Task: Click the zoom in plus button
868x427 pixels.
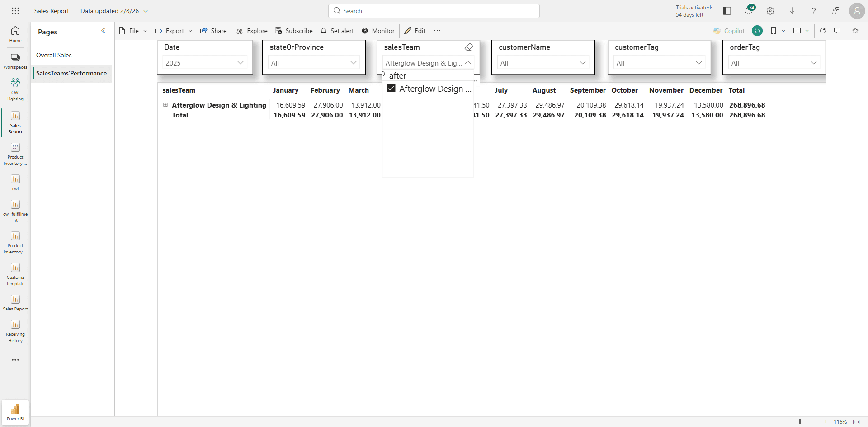Action: (826, 422)
